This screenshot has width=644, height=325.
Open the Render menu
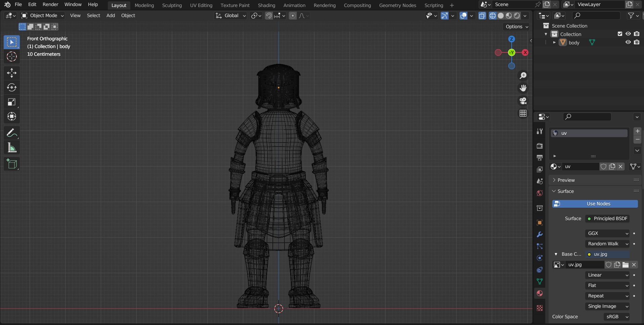coord(50,5)
